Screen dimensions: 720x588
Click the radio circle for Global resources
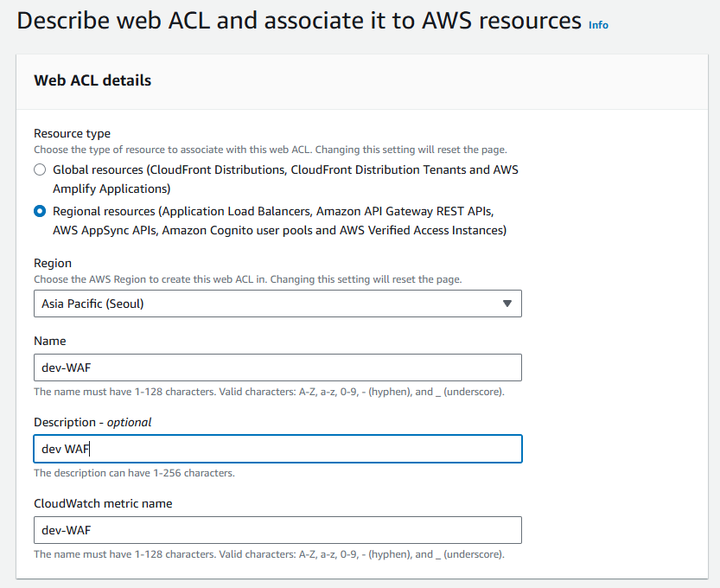(40, 169)
